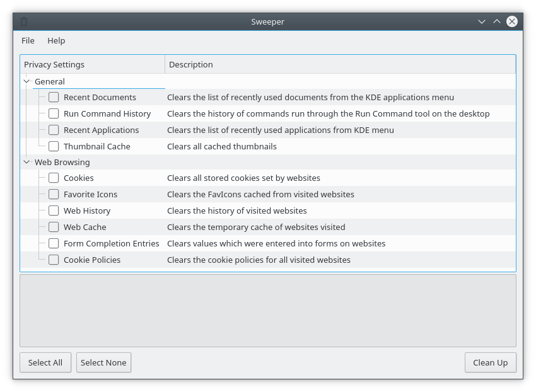Click the Description column header

click(339, 64)
